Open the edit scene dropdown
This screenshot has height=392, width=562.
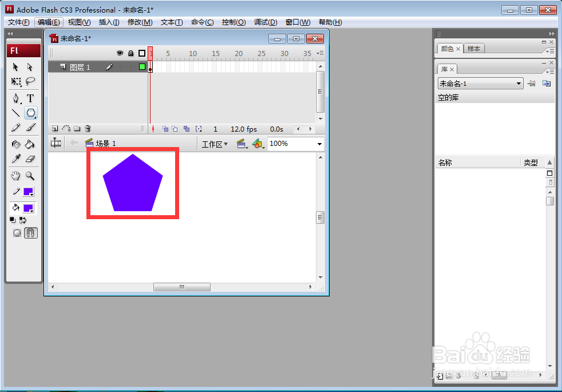pyautogui.click(x=242, y=144)
